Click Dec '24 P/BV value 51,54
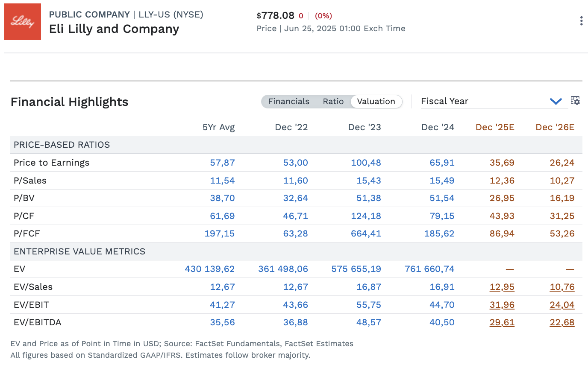This screenshot has width=588, height=368. click(442, 198)
